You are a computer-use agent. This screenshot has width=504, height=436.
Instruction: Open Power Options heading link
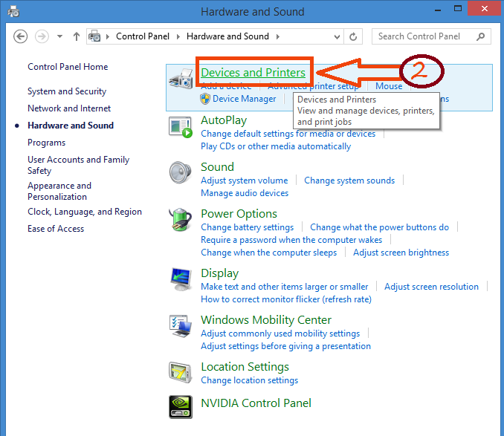(x=239, y=214)
